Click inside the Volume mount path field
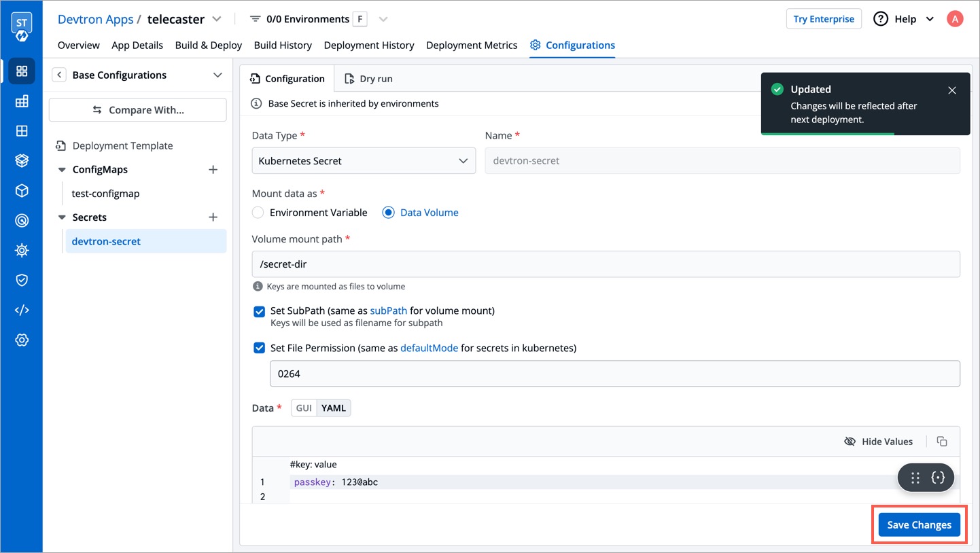 605,264
